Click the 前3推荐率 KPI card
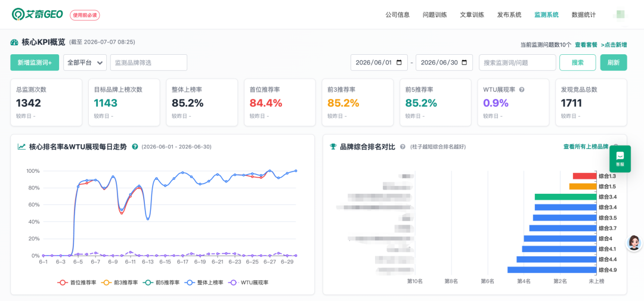The width and height of the screenshot is (644, 301). point(357,103)
